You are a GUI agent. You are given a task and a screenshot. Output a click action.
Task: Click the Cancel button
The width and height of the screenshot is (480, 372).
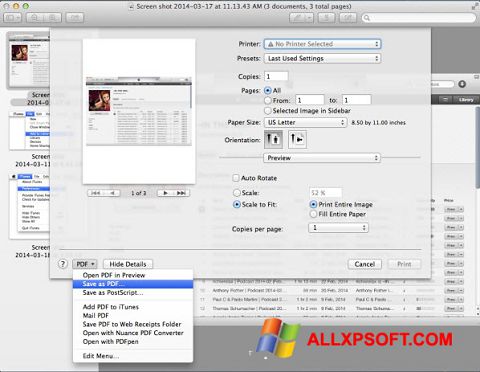click(x=365, y=264)
